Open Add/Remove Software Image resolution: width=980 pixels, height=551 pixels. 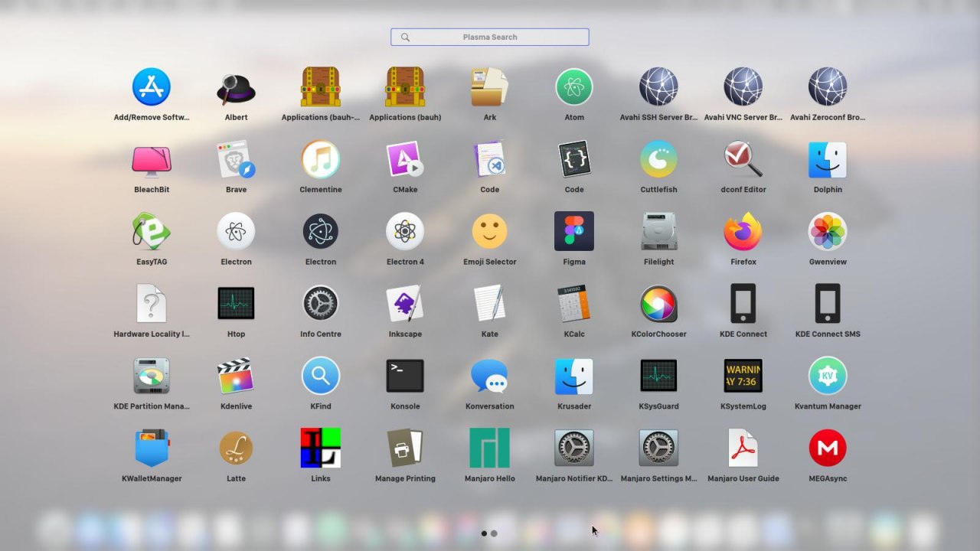[x=152, y=86]
